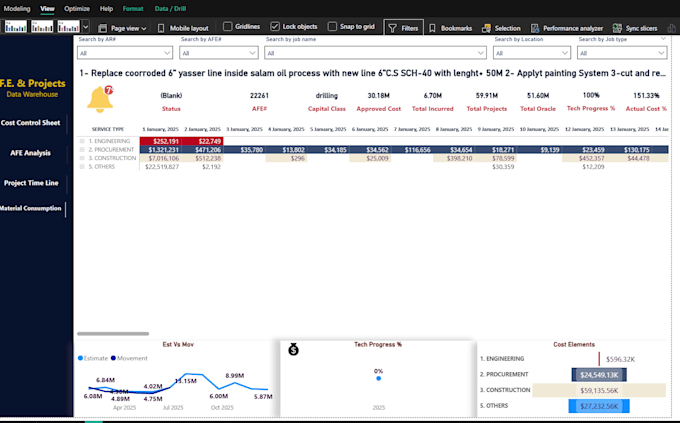Click the Sync slicers icon

point(617,28)
